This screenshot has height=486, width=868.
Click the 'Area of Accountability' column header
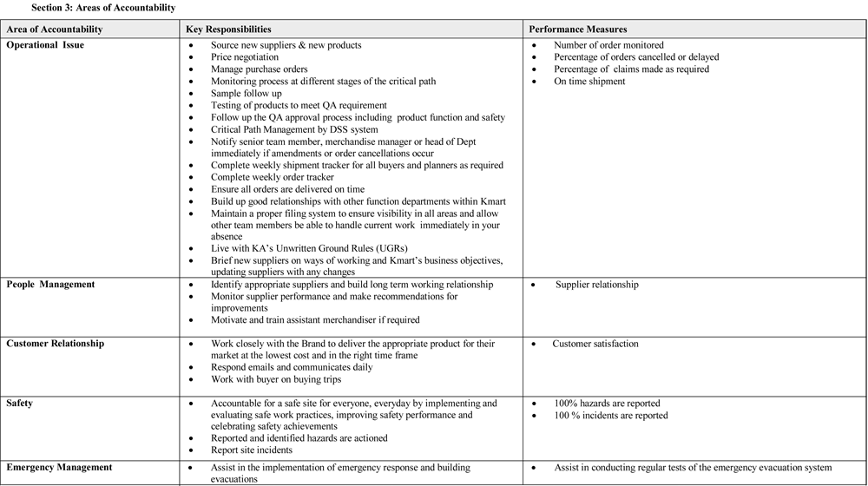tap(55, 30)
